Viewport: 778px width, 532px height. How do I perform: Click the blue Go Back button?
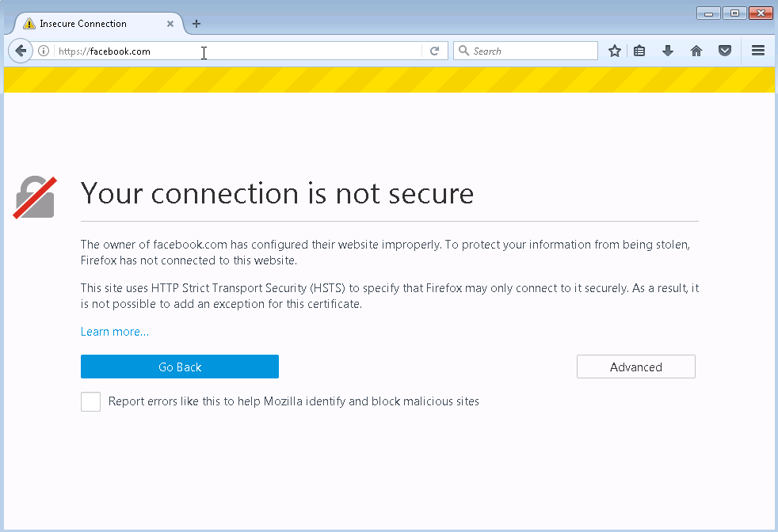[180, 367]
